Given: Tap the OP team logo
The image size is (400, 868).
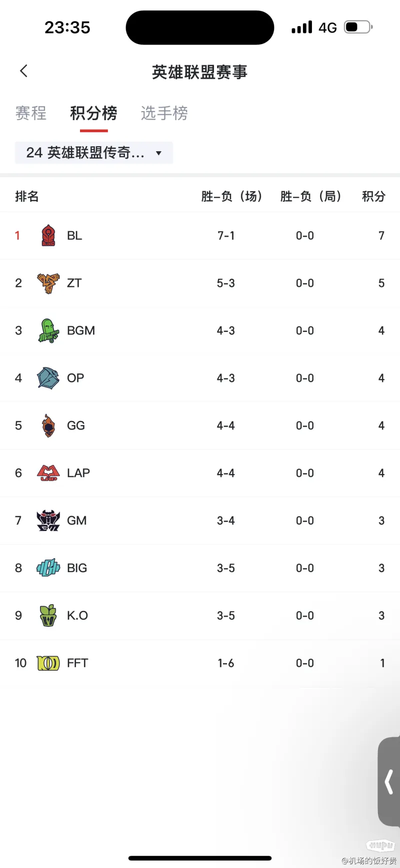Looking at the screenshot, I should click(48, 378).
